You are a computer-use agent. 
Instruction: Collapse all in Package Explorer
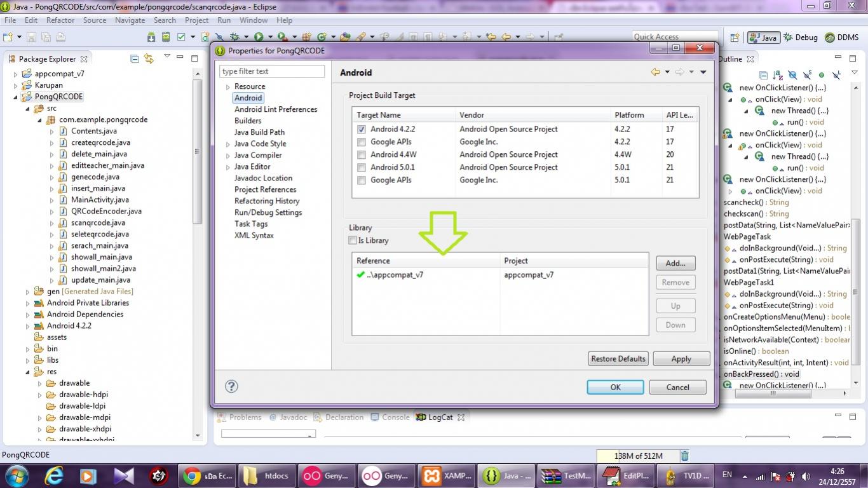tap(134, 58)
